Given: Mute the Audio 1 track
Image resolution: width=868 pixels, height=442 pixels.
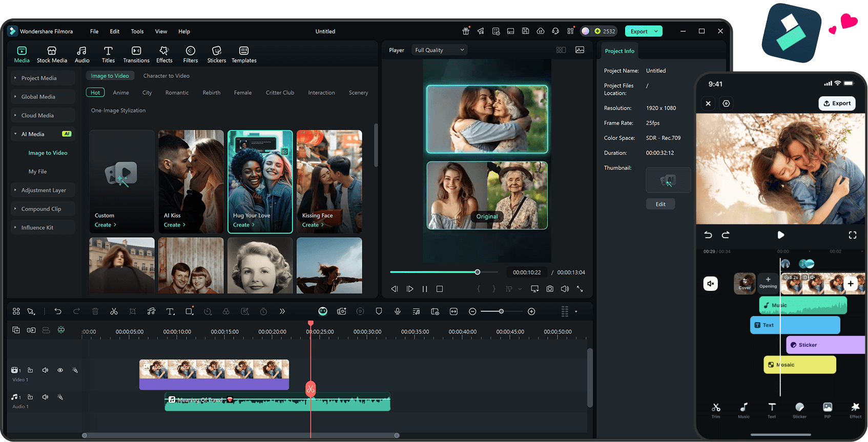Looking at the screenshot, I should point(45,397).
